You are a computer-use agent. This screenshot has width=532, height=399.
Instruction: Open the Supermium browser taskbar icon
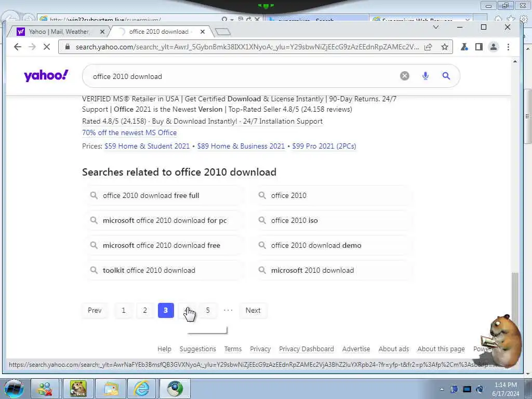[175, 389]
